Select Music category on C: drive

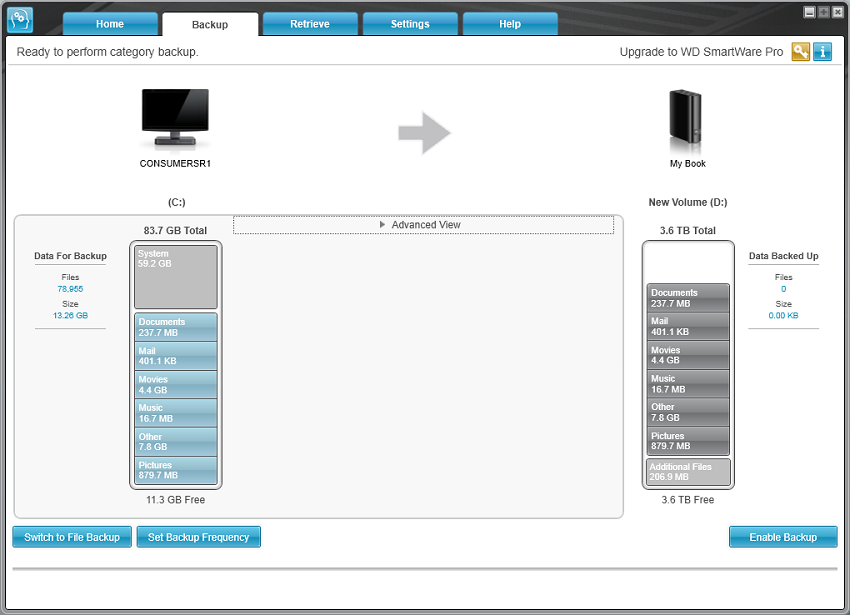pyautogui.click(x=176, y=413)
